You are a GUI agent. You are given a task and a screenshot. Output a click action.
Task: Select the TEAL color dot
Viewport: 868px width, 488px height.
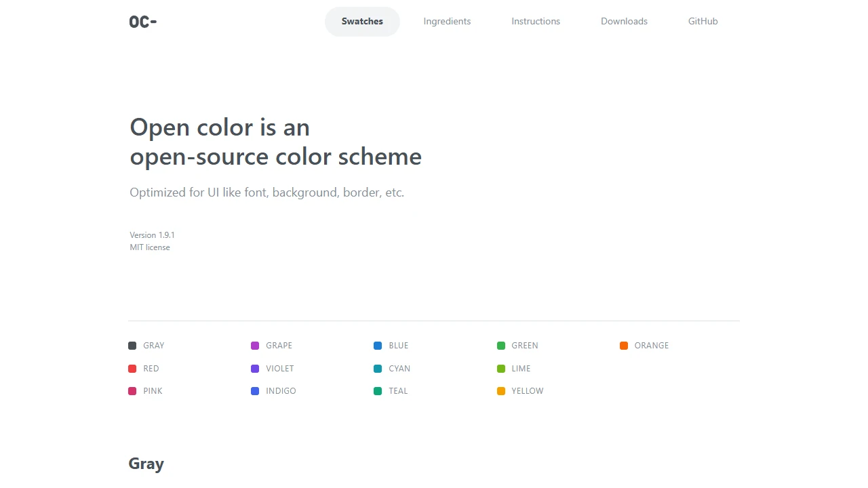tap(378, 391)
